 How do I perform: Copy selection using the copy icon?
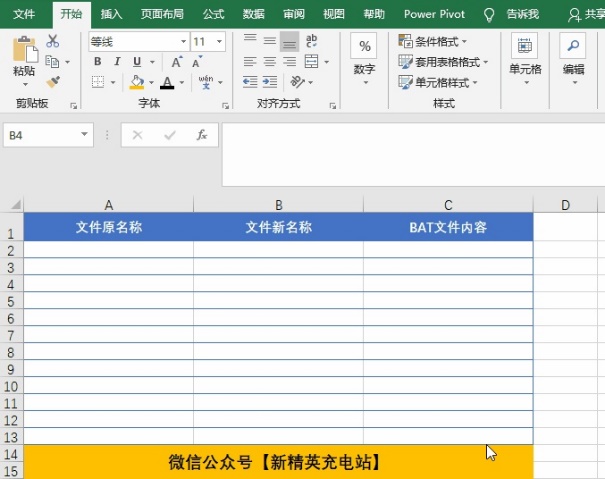coord(52,62)
